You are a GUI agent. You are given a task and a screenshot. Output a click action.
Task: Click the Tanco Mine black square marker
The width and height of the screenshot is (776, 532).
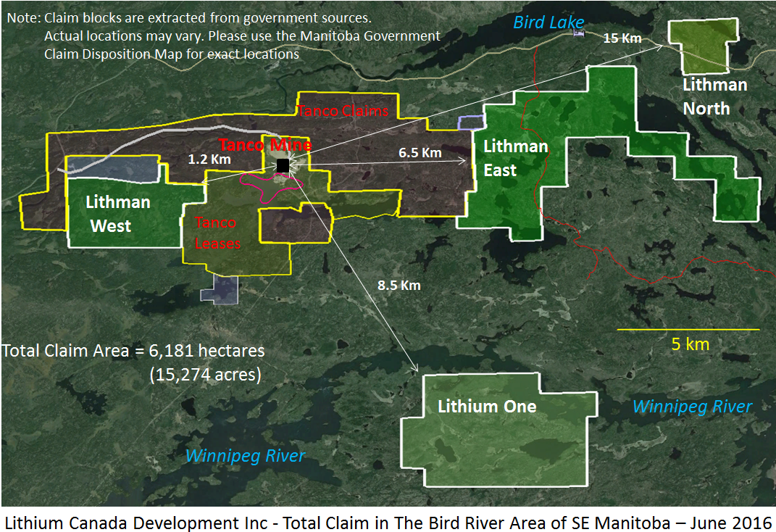click(x=283, y=165)
